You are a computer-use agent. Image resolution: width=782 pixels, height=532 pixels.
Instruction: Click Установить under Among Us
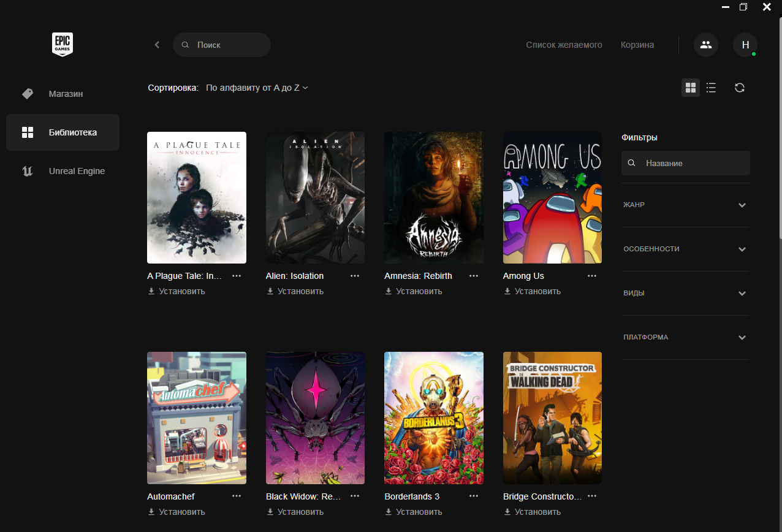click(x=532, y=291)
